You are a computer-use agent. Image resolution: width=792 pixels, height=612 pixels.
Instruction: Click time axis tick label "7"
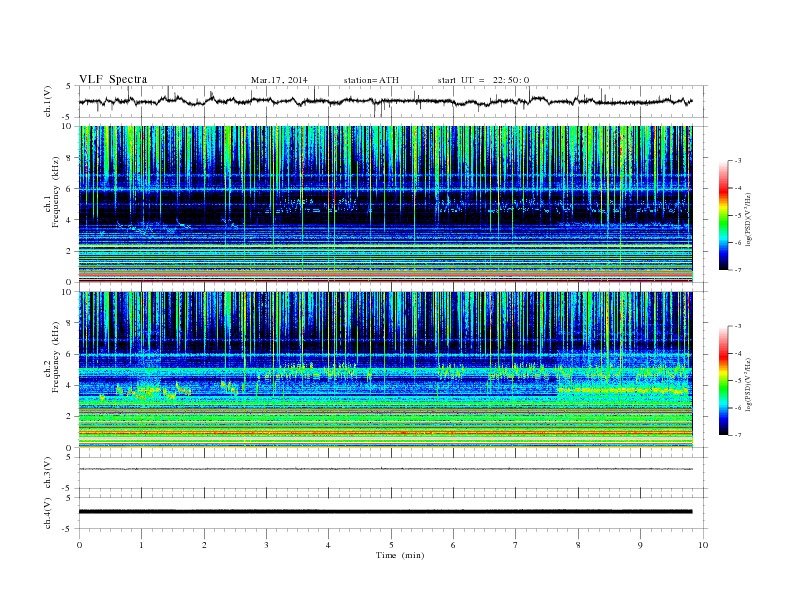click(515, 545)
